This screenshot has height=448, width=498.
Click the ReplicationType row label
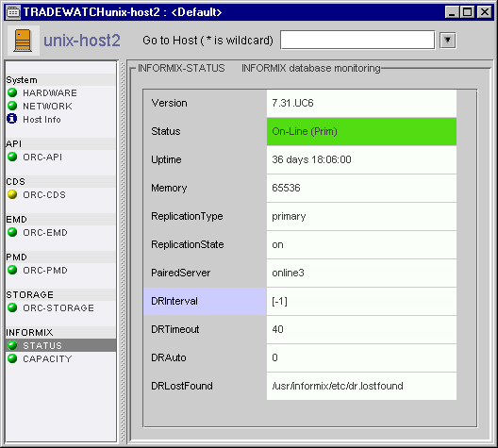coord(187,216)
